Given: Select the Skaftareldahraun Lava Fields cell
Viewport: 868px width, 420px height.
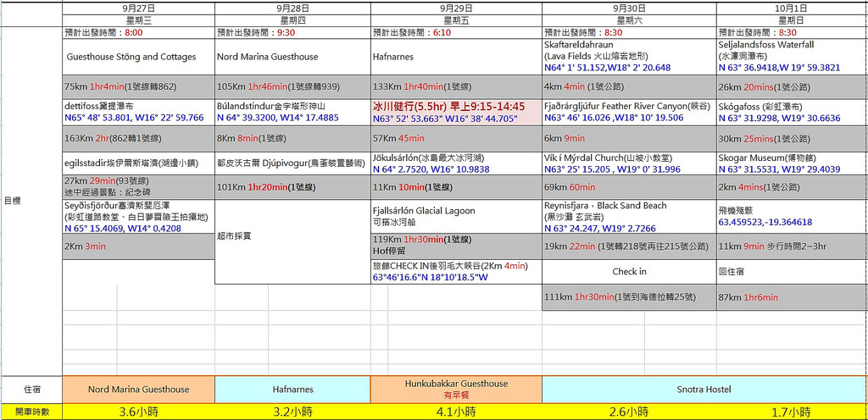Looking at the screenshot, I should pyautogui.click(x=629, y=57).
